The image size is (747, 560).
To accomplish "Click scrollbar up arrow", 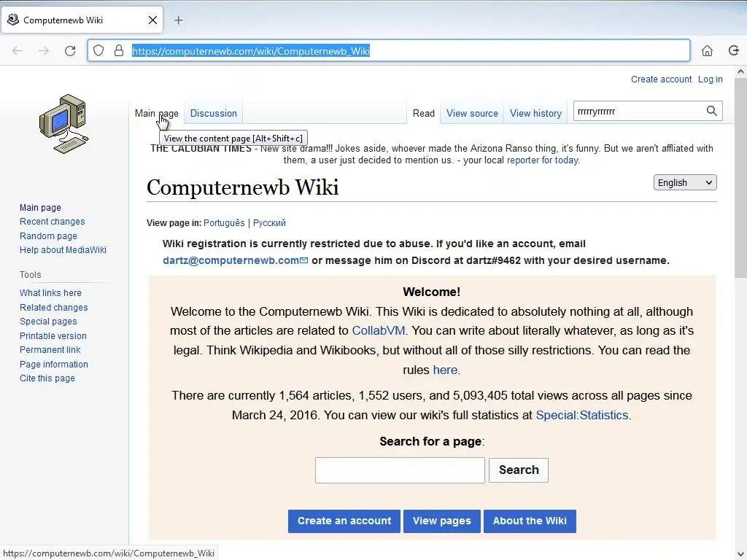I will pyautogui.click(x=740, y=72).
